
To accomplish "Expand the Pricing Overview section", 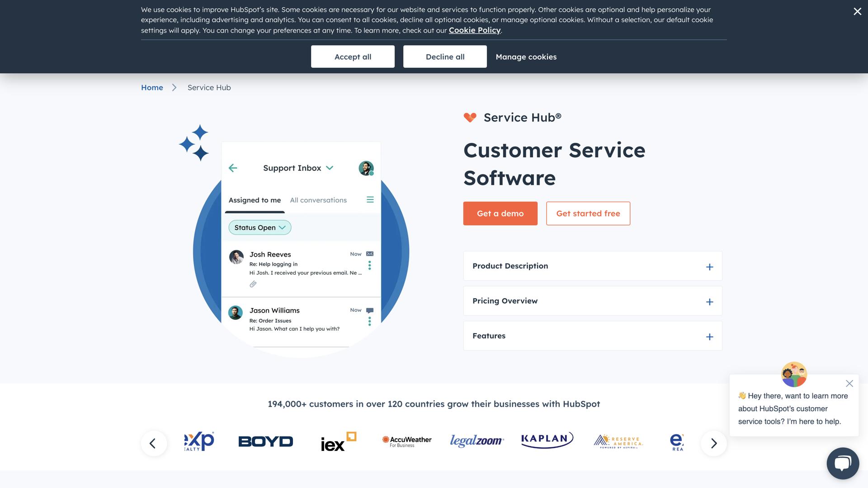I will click(x=709, y=301).
